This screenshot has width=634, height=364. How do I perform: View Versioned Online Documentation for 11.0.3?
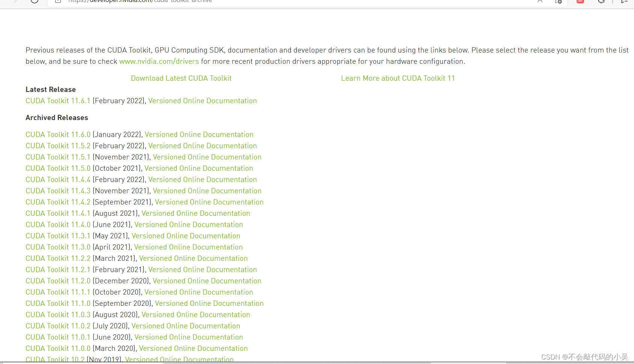196,315
